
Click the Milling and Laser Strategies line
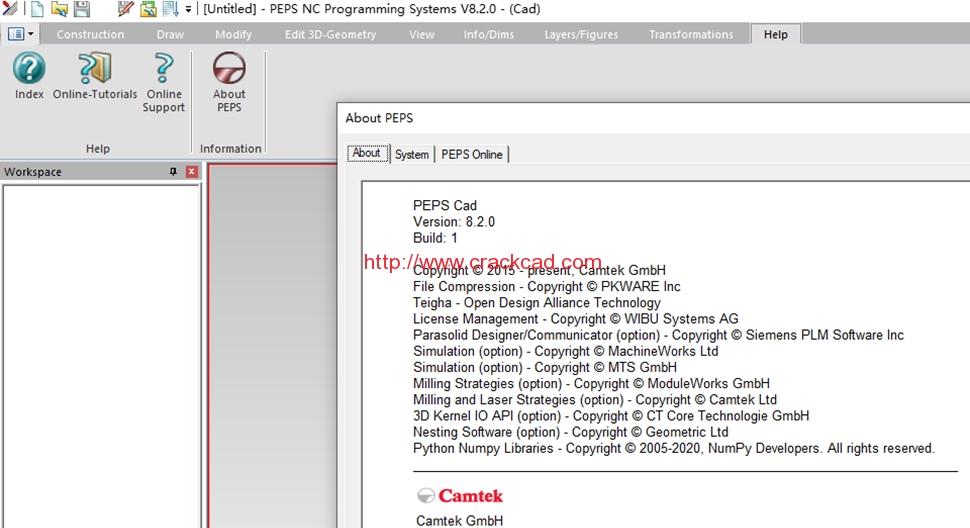(595, 399)
